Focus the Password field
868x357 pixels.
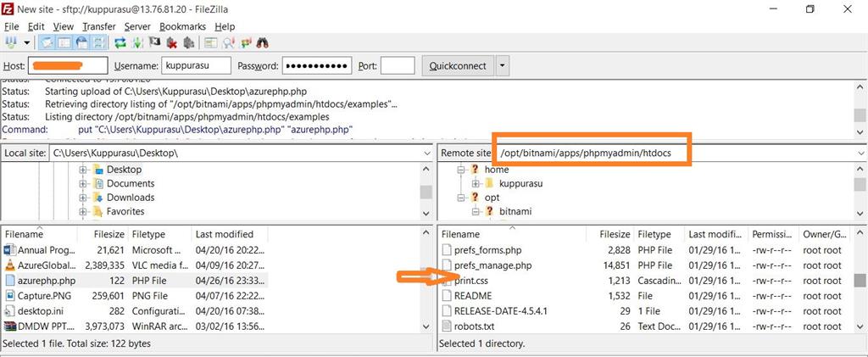(x=317, y=66)
